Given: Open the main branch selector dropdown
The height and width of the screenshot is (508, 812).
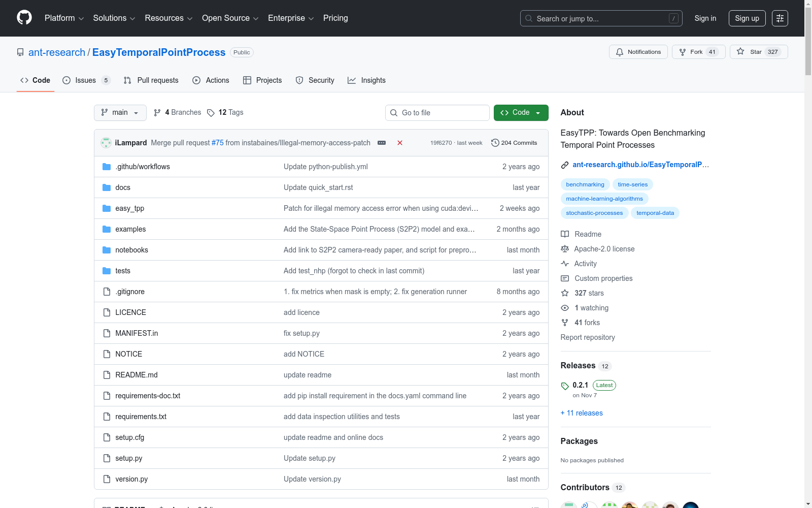Looking at the screenshot, I should pos(120,113).
